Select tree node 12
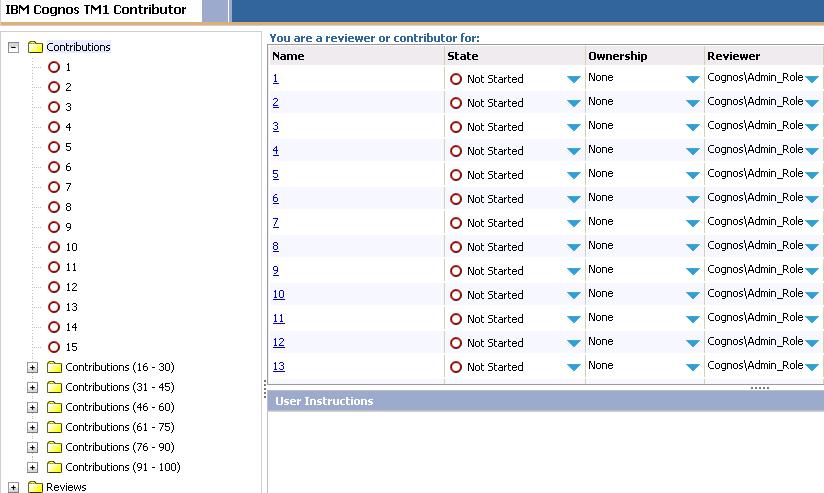The image size is (824, 493). click(71, 287)
